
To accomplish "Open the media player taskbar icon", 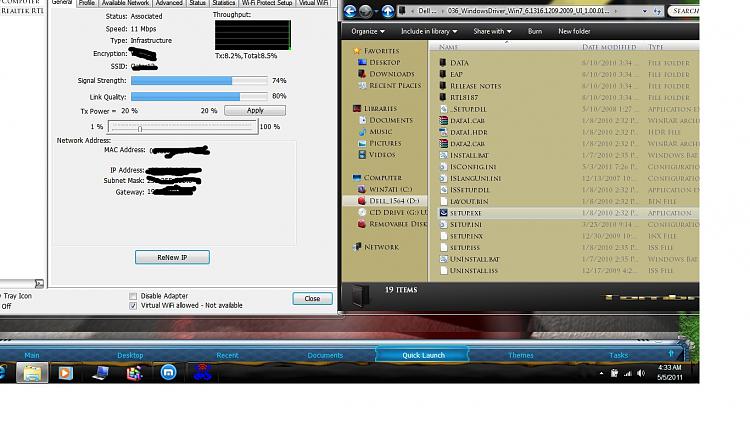I will pyautogui.click(x=66, y=373).
